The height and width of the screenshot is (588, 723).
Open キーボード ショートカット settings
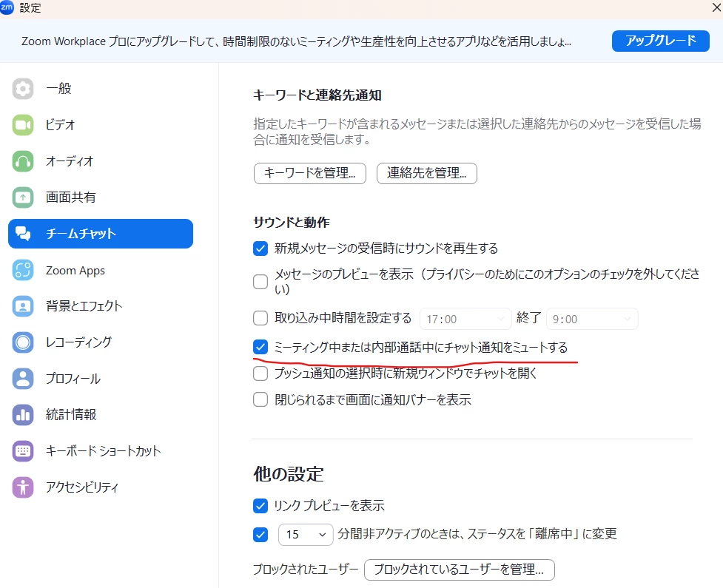[x=101, y=451]
